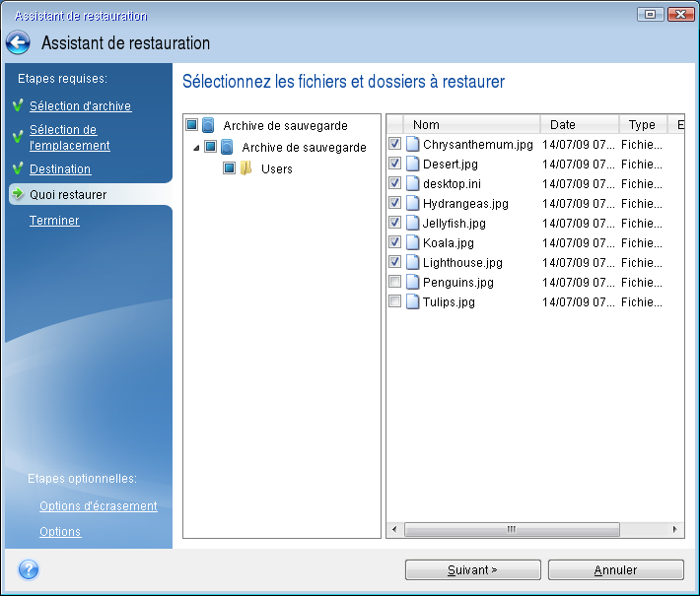The image size is (700, 596).
Task: Toggle the select-all checkbox in list header
Action: (395, 125)
